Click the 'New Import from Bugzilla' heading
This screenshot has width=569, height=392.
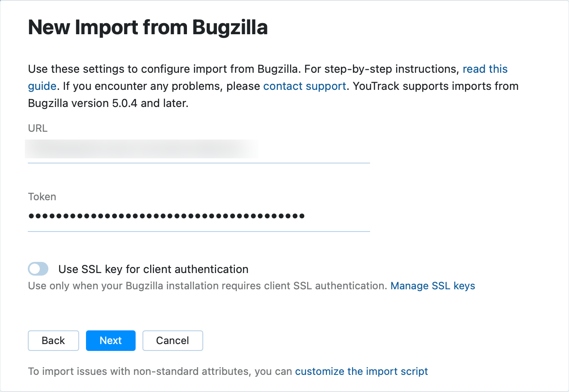148,27
